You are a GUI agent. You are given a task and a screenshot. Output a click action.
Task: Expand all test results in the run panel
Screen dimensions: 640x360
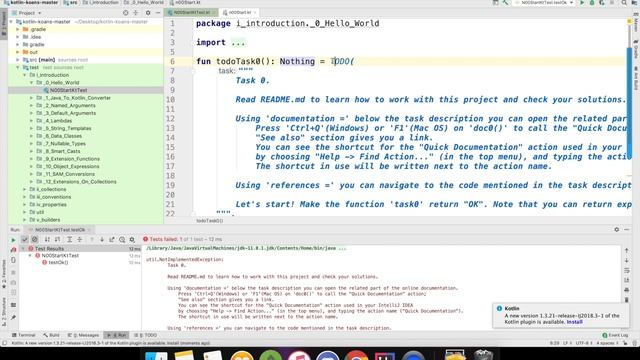(69, 240)
